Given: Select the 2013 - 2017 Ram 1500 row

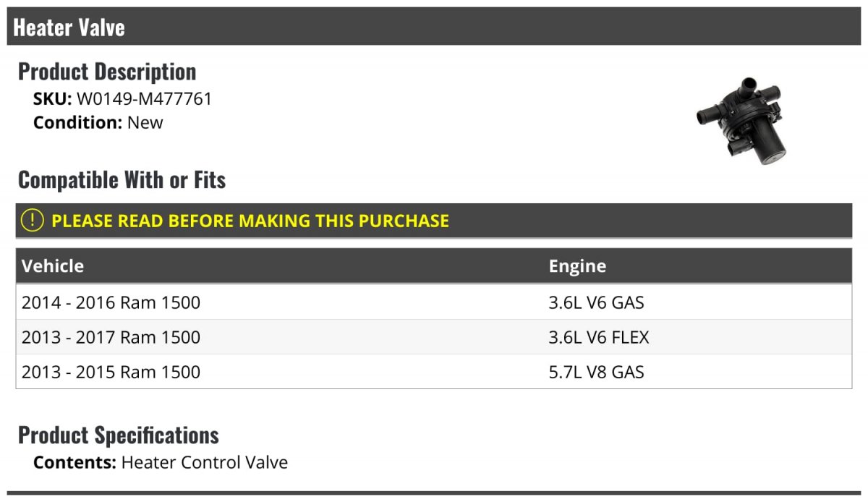Looking at the screenshot, I should click(x=434, y=337).
